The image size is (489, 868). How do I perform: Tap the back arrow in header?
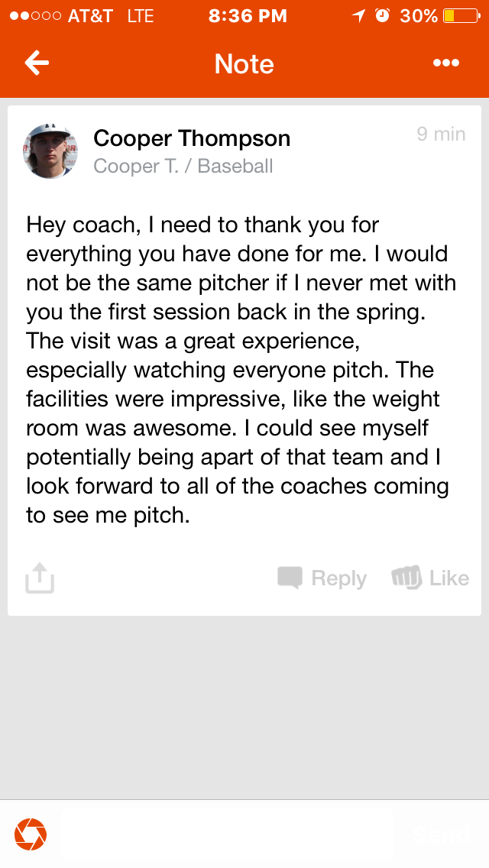37,63
